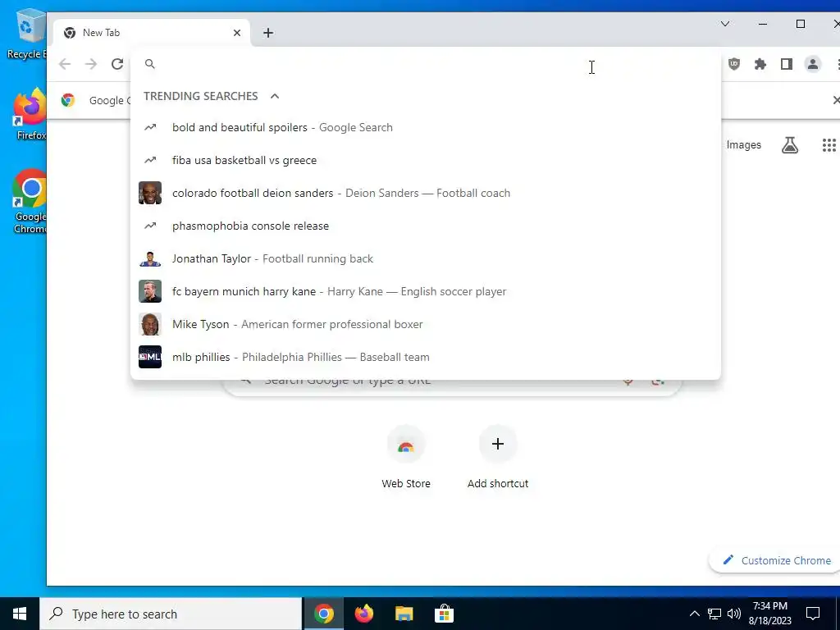Select the Google Chrome desktop shortcut
The width and height of the screenshot is (840, 630).
(x=30, y=202)
